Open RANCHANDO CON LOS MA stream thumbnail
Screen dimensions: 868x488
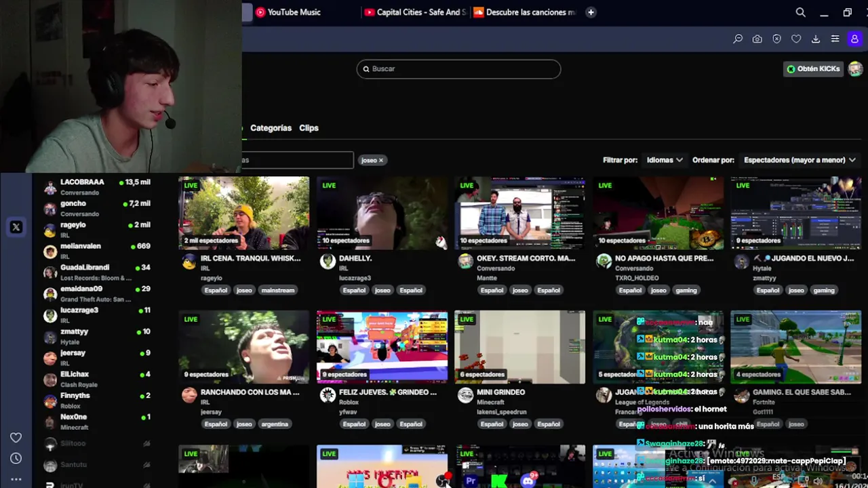coord(243,347)
